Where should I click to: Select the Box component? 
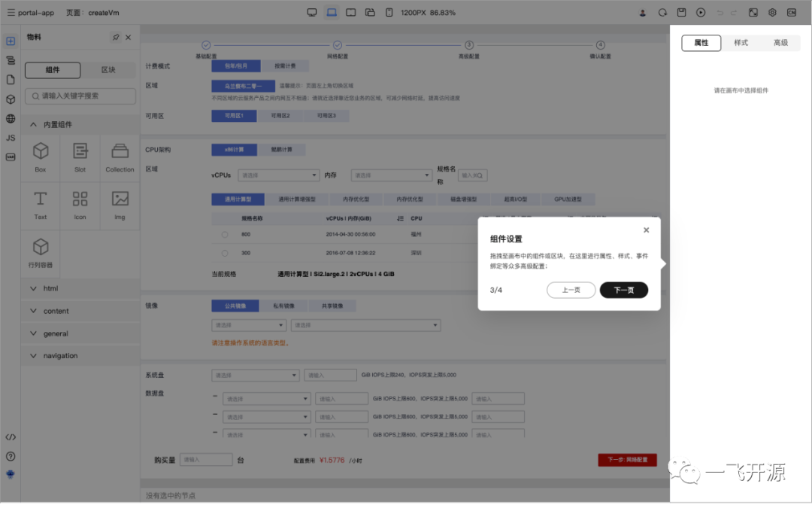(41, 157)
